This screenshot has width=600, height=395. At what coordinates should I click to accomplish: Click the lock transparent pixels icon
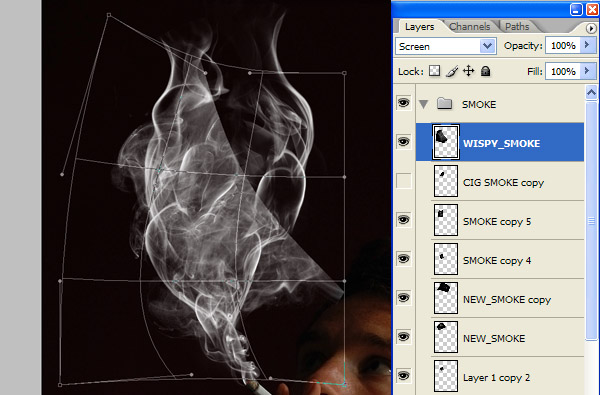click(x=434, y=71)
